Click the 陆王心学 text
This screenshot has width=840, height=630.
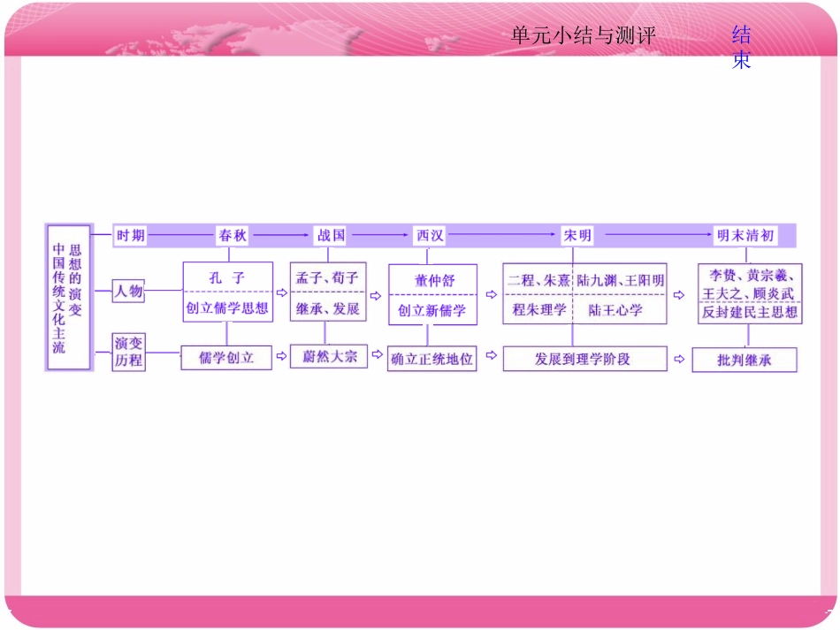615,310
